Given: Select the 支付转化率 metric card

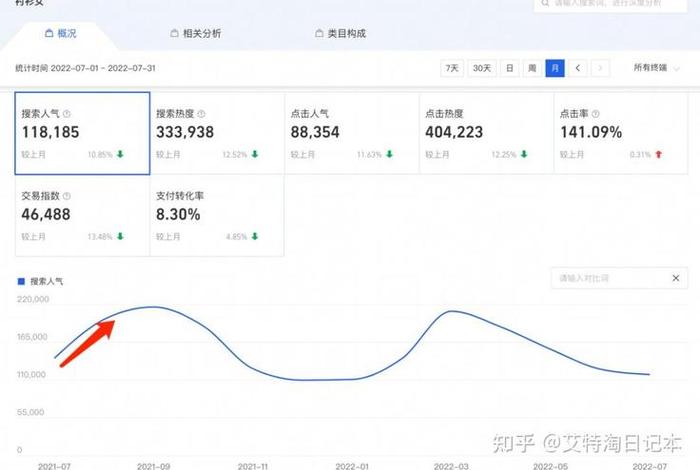Looking at the screenshot, I should [217, 216].
